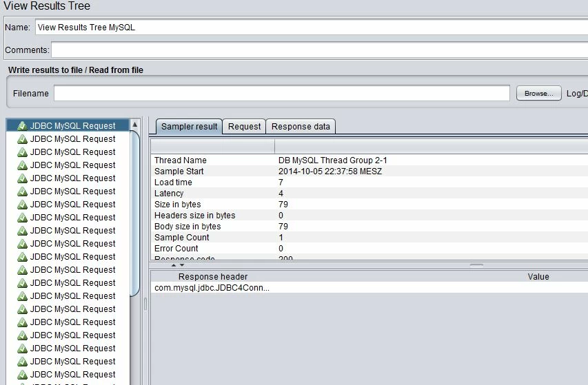Select the Sample Start row label
The height and width of the screenshot is (385, 588).
pos(179,171)
